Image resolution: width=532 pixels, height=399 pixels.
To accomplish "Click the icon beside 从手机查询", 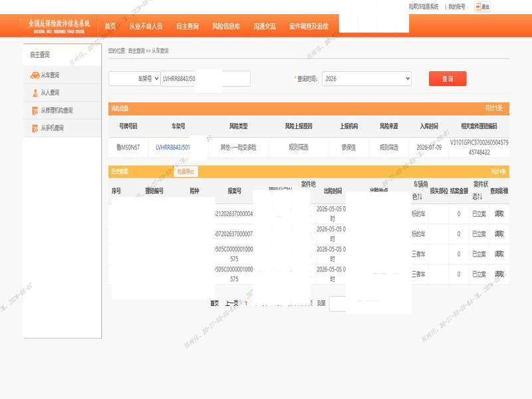I will 35,128.
